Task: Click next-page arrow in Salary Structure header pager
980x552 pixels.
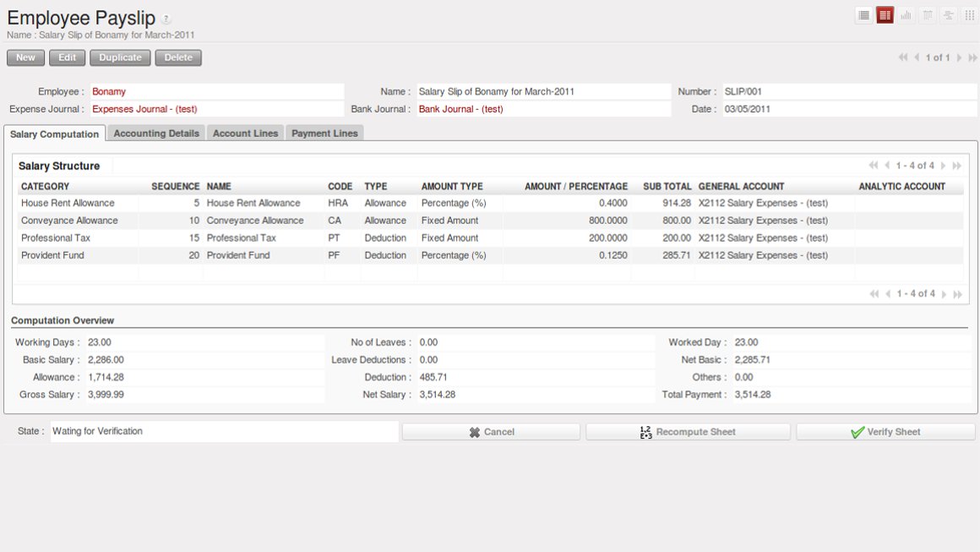Action: pos(944,166)
